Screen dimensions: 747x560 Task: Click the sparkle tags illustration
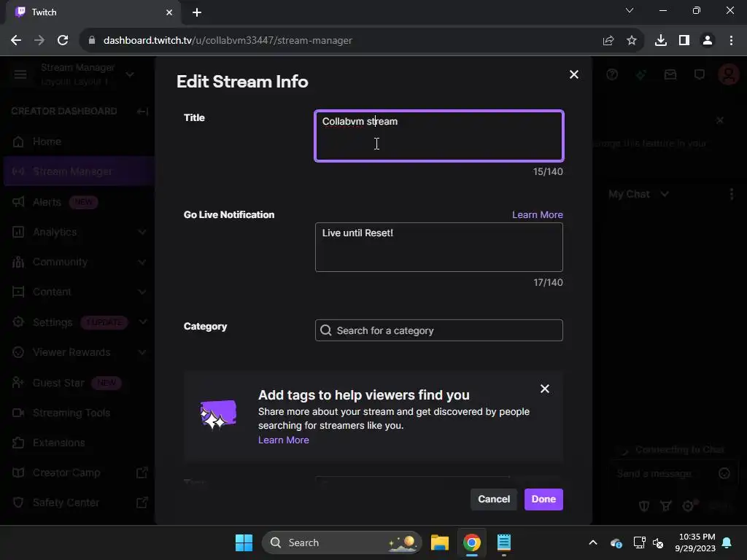(x=218, y=414)
